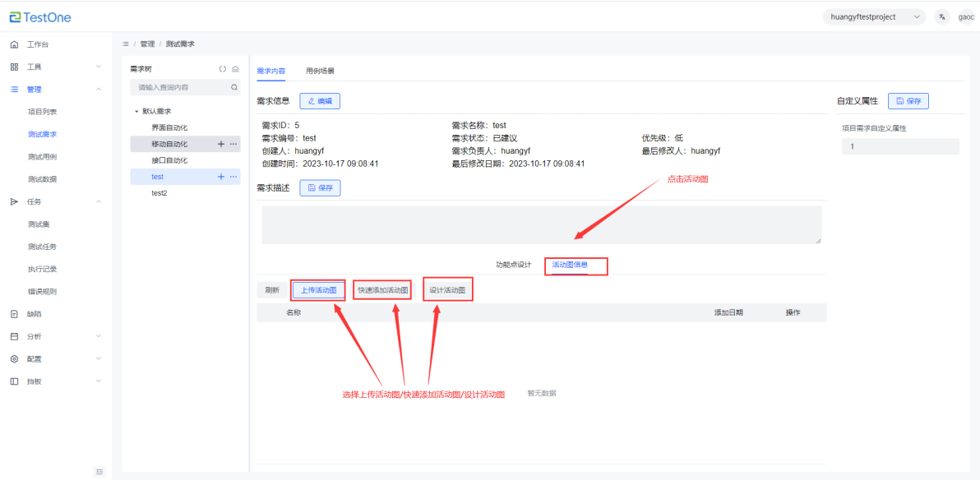This screenshot has height=480, width=980.
Task: Open the more options dots beside 移动自动化
Action: click(x=233, y=144)
